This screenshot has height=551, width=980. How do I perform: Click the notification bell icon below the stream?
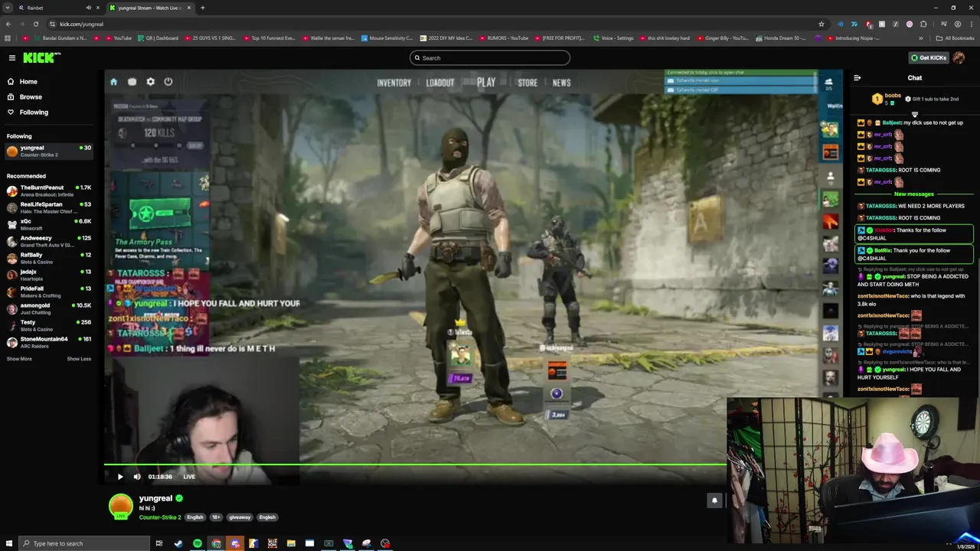pos(714,500)
